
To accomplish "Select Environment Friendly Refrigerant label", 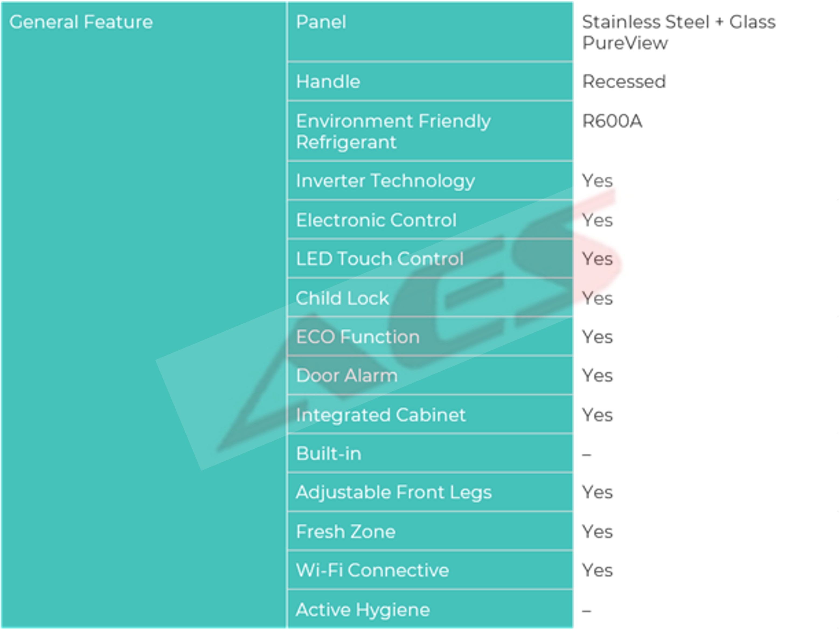I will pos(393,131).
